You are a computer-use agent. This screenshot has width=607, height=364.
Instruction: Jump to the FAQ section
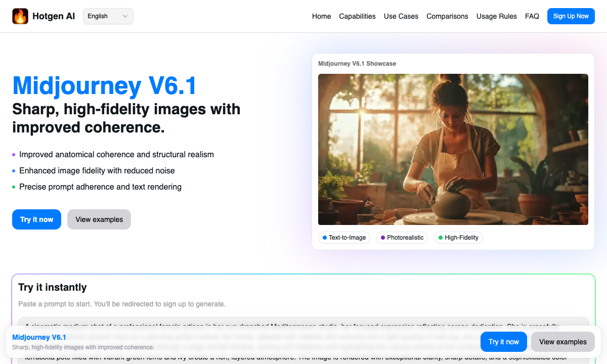pyautogui.click(x=532, y=16)
